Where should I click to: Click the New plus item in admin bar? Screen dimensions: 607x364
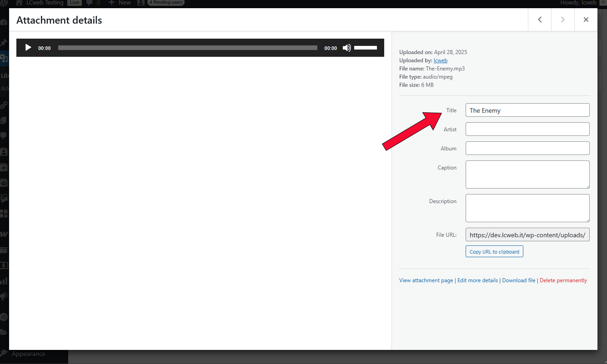coord(120,3)
